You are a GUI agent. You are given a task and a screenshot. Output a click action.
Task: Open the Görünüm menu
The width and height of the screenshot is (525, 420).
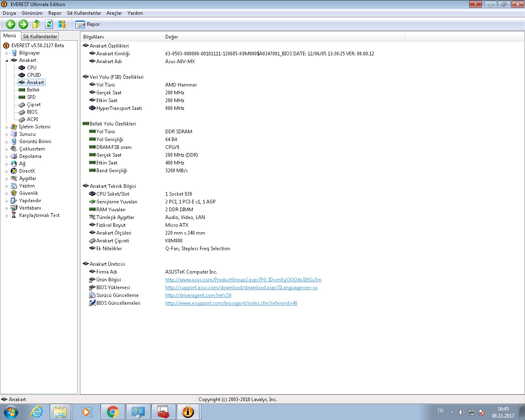(32, 13)
